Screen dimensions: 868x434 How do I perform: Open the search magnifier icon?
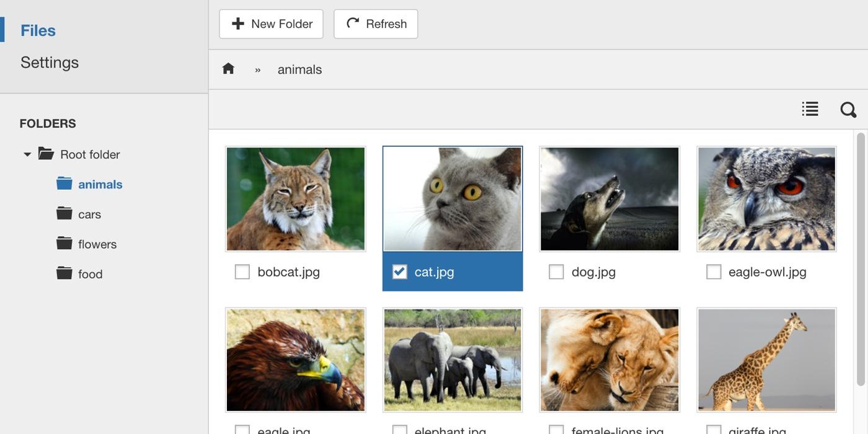pyautogui.click(x=848, y=110)
